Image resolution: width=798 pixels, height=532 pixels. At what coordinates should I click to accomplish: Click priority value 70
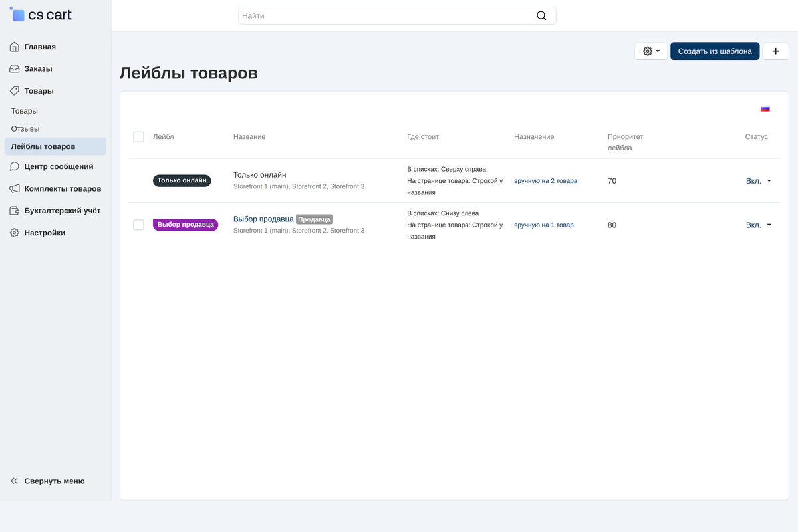[612, 181]
